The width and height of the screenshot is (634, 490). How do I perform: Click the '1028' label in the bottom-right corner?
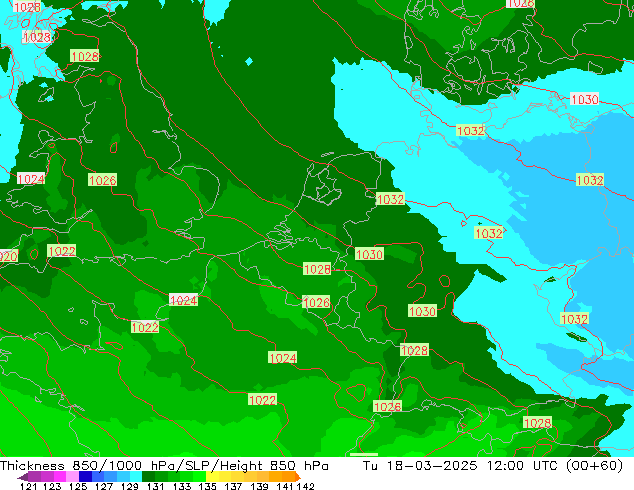click(537, 423)
